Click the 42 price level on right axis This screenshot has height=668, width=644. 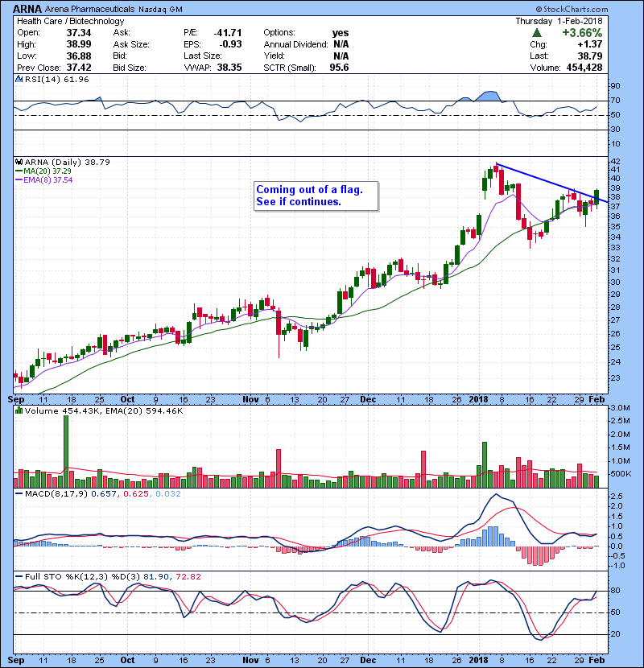coord(616,162)
